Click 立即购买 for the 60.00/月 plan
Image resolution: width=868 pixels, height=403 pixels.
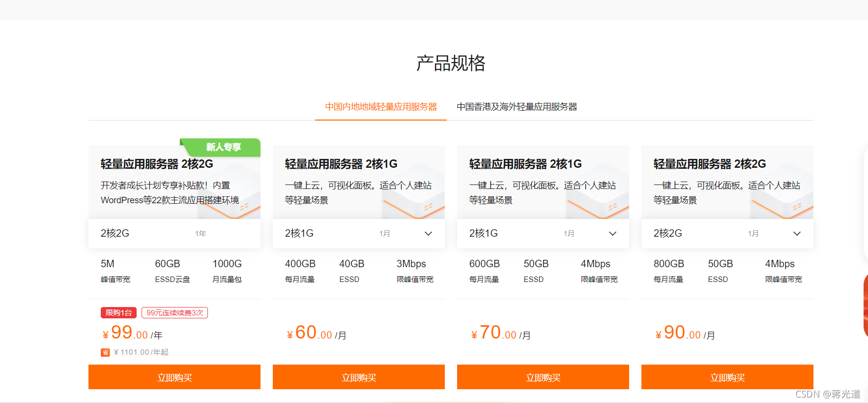tap(359, 377)
